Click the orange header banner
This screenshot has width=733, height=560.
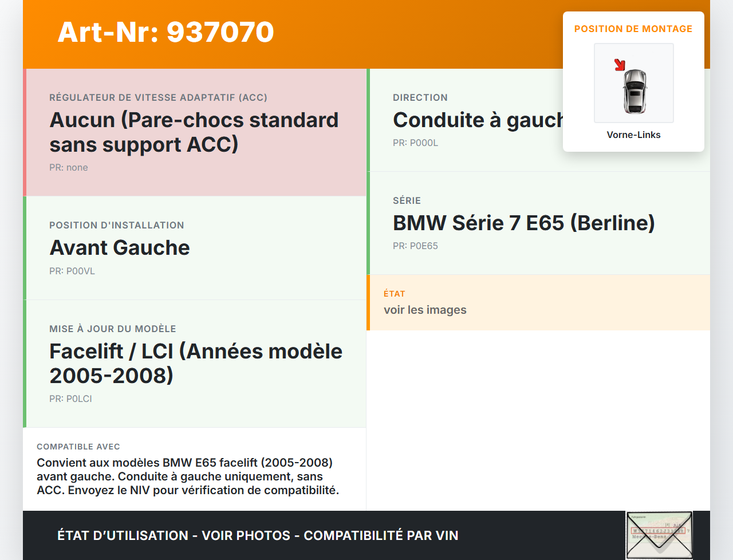(x=286, y=34)
